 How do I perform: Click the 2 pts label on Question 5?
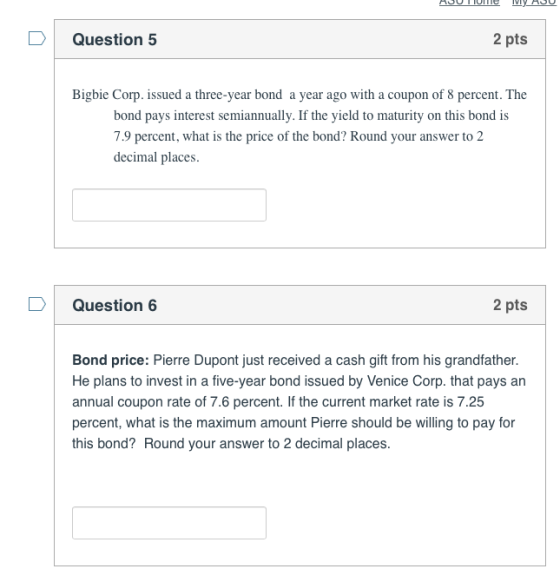[510, 39]
